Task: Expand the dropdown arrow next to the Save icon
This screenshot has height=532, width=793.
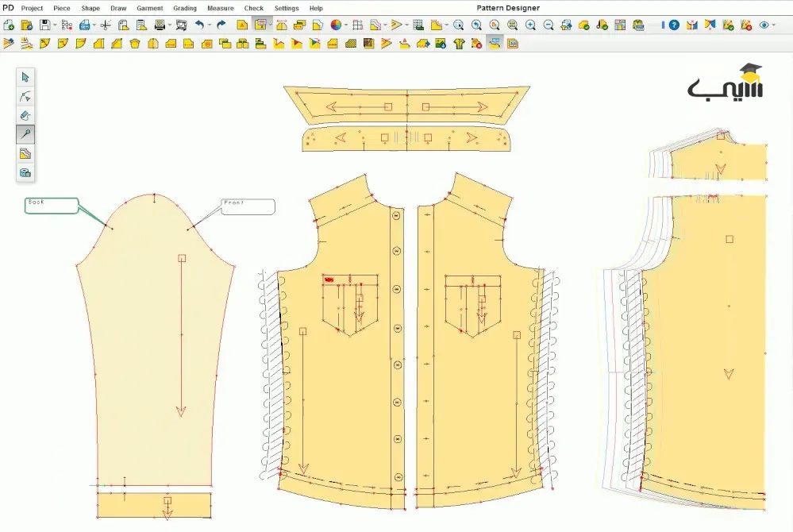Action: [x=55, y=25]
